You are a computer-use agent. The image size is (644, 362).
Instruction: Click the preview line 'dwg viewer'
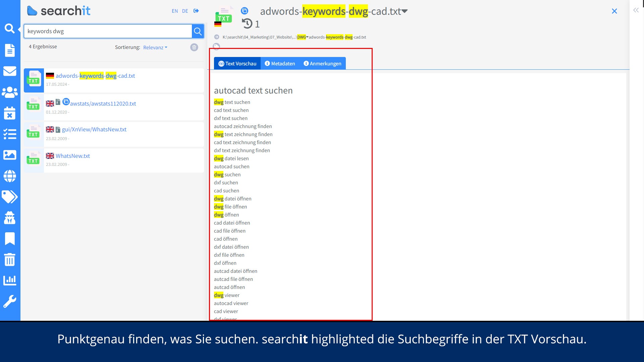click(x=227, y=295)
